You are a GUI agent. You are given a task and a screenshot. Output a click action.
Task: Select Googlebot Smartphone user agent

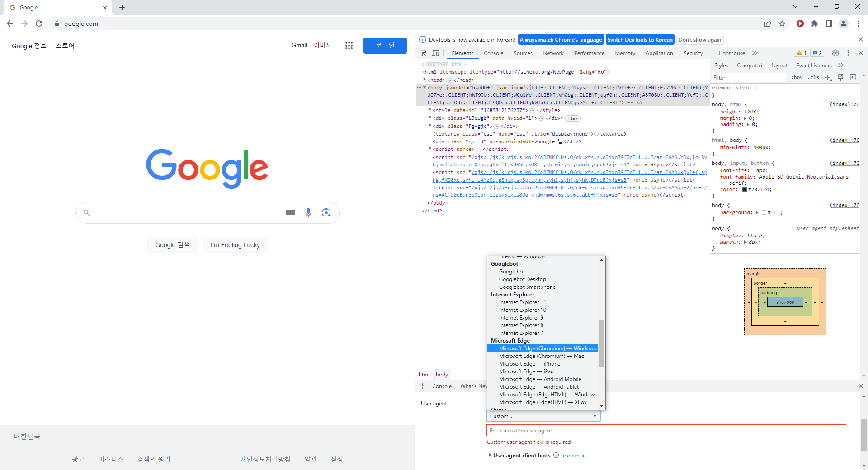click(x=527, y=287)
